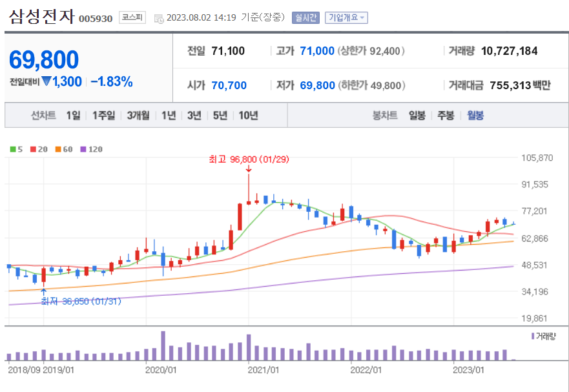
Task: Click the 48,531 price axis label
Action: [535, 265]
